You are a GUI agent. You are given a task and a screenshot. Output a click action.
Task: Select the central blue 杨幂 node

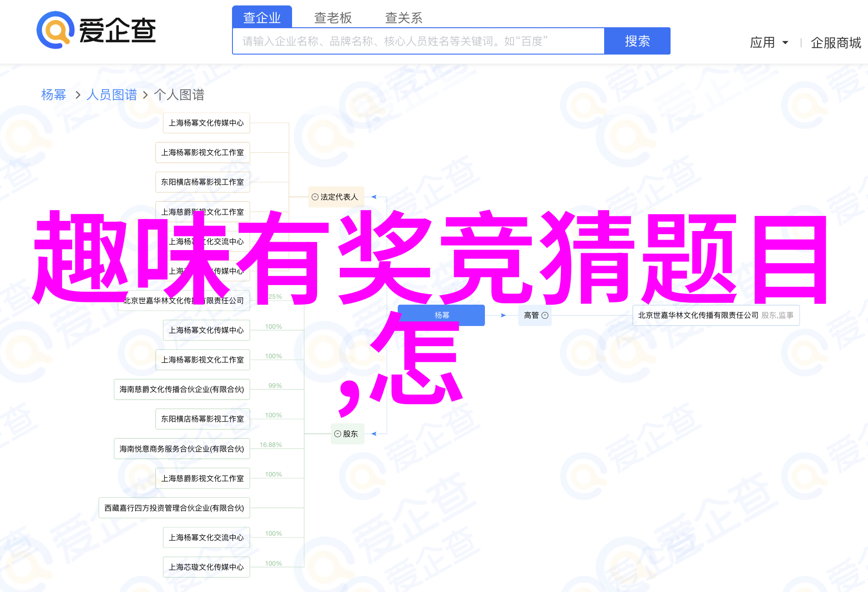pos(441,315)
